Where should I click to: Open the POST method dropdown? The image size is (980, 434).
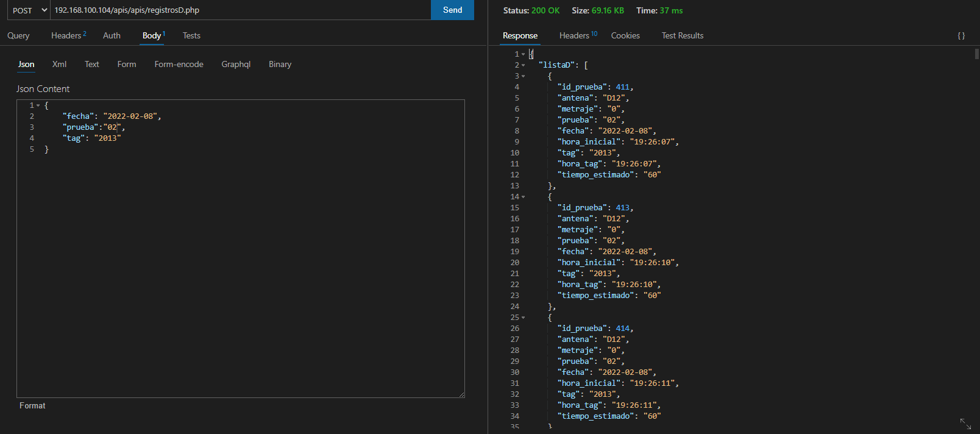[28, 10]
